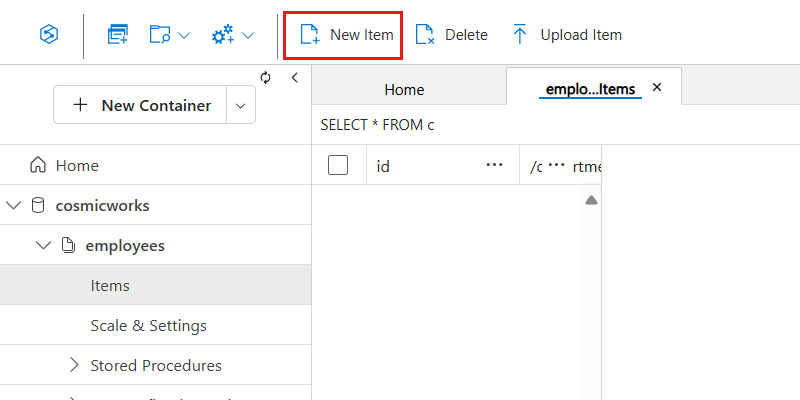Click the scroll up arrow in the items list

591,200
